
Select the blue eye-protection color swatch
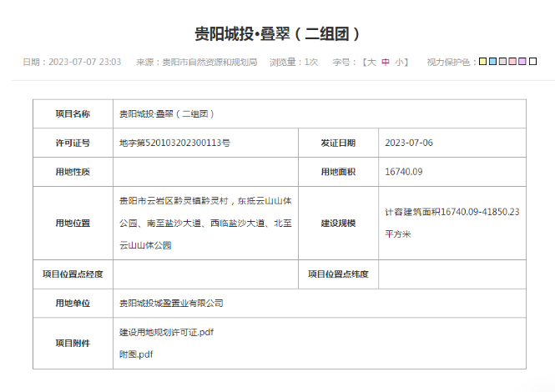coord(492,62)
